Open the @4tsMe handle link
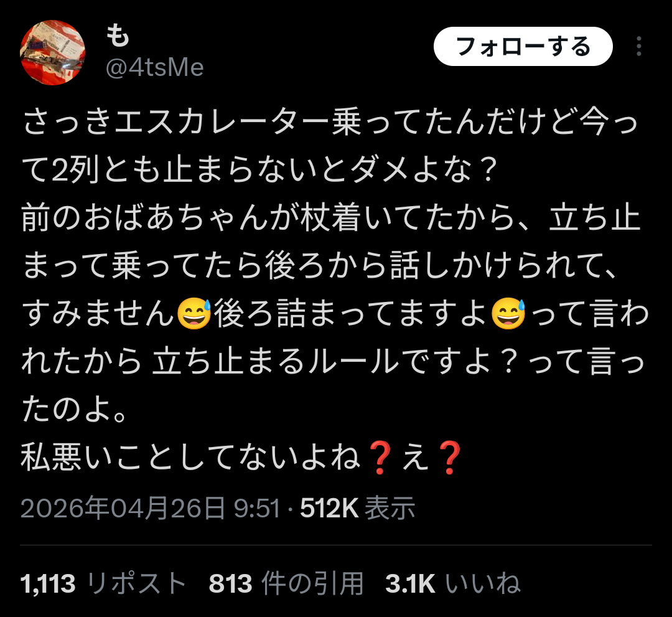 [155, 68]
